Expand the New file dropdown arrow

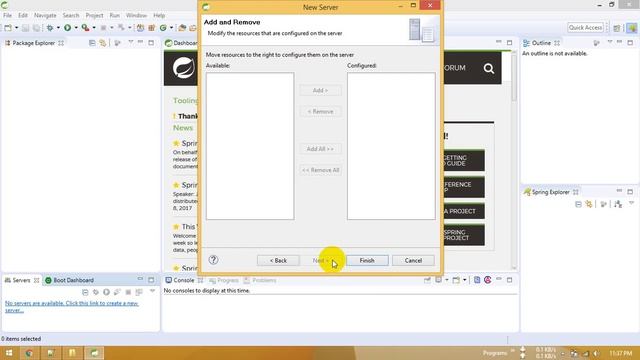17,28
